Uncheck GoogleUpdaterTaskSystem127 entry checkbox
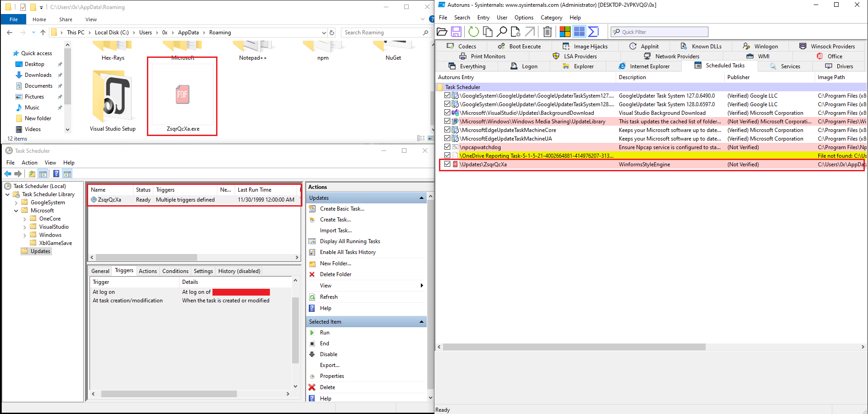Screen dimensions: 868x414 447,95
